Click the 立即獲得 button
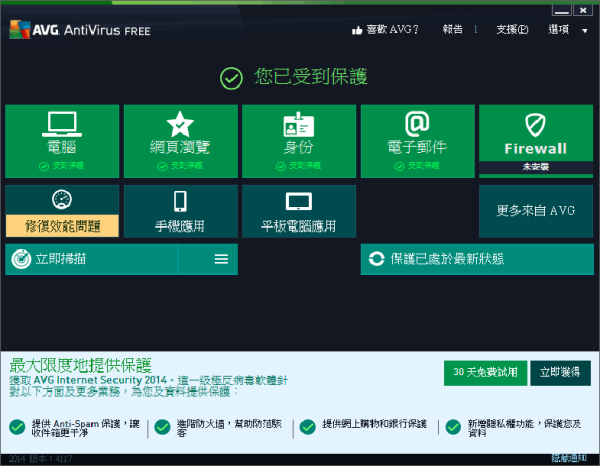The image size is (600, 466). click(560, 373)
